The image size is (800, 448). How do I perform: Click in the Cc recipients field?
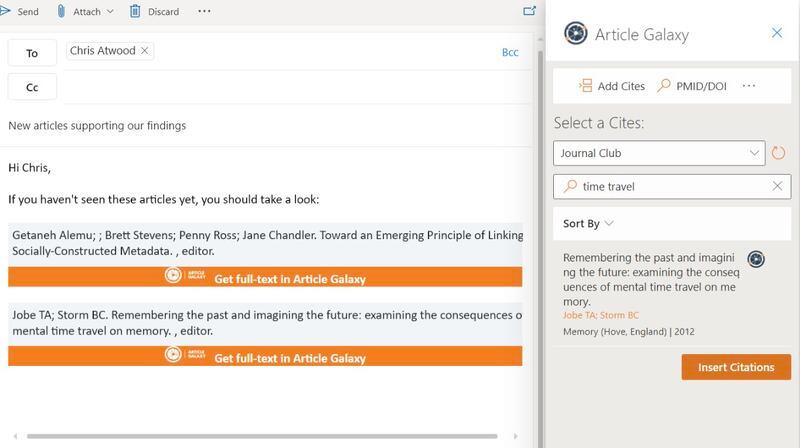coord(296,87)
